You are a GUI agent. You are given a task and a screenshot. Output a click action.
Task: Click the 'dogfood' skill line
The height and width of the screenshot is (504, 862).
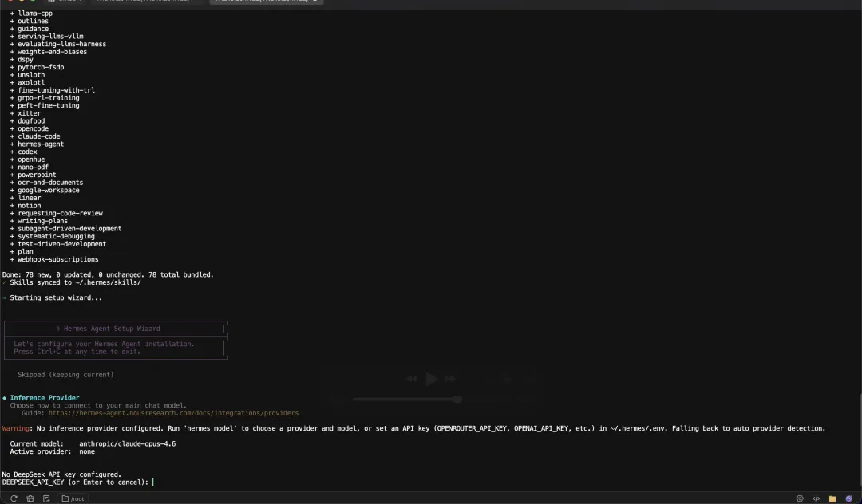27,120
